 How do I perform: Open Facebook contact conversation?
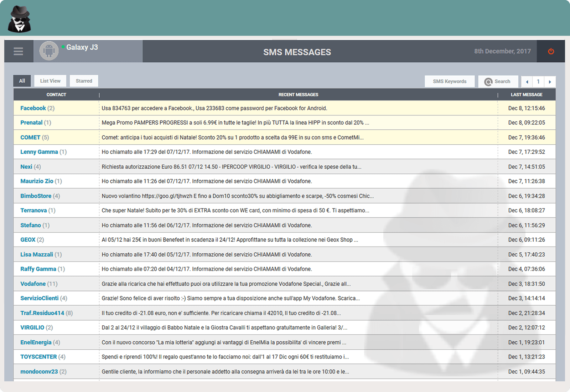coord(33,108)
